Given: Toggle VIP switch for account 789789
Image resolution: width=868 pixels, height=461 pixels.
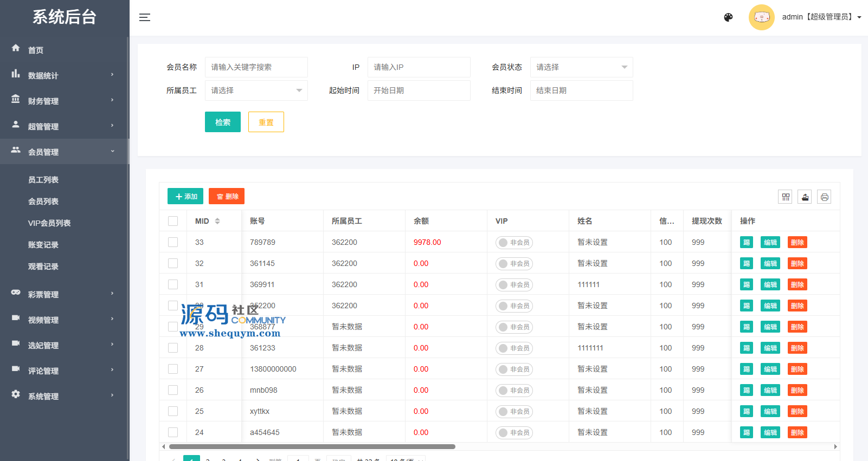Looking at the screenshot, I should click(x=513, y=242).
